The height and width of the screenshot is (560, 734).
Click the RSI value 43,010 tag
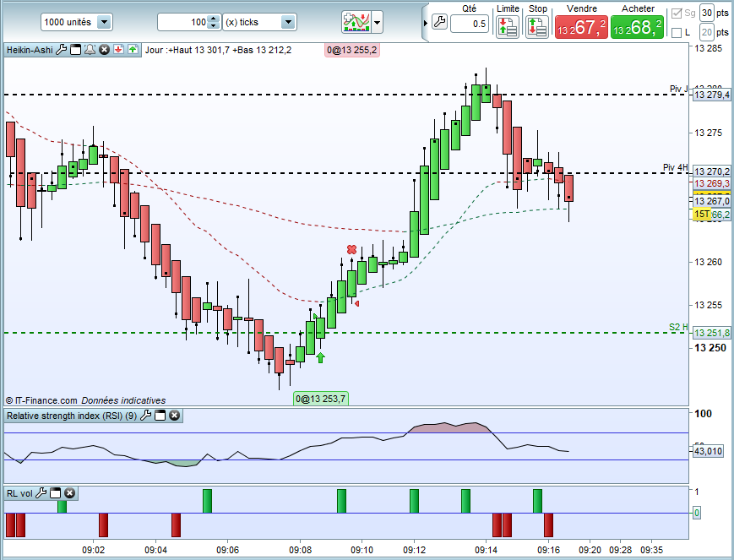coord(708,451)
